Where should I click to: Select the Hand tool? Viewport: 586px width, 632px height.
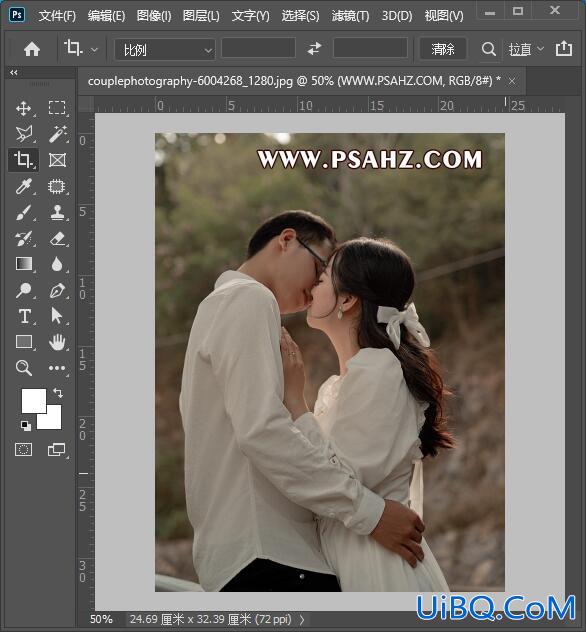57,342
